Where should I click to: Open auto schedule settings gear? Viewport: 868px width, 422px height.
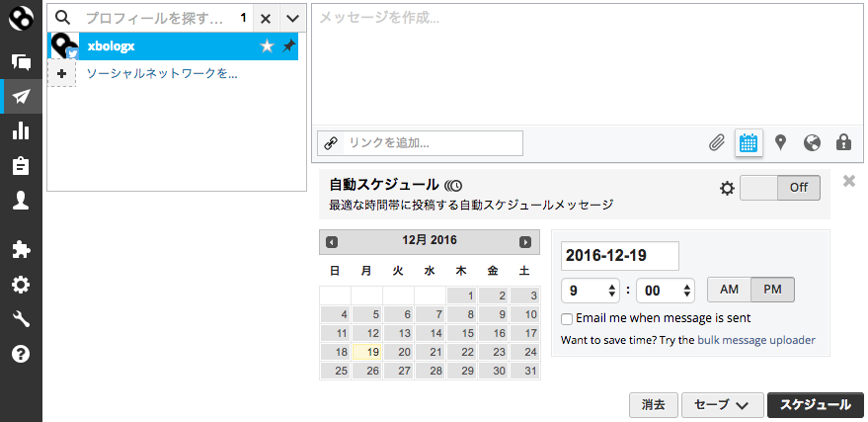point(727,189)
